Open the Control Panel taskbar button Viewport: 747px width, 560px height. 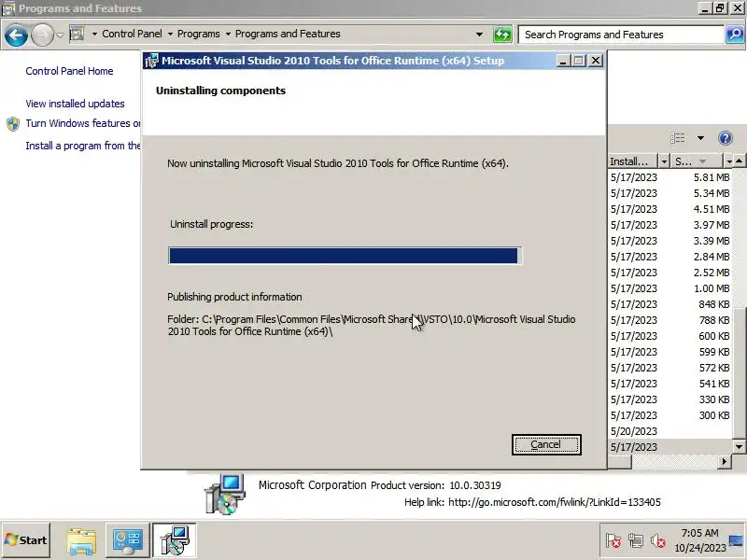pos(127,540)
